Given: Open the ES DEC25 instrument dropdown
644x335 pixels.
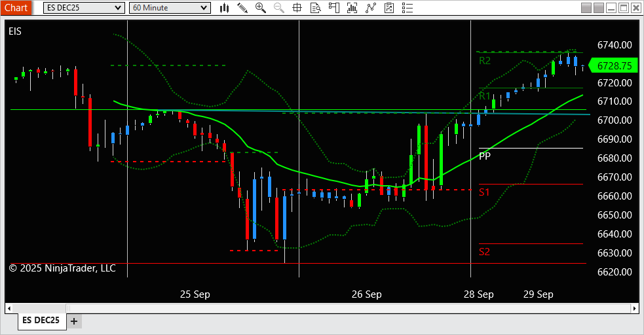Looking at the screenshot, I should (84, 8).
